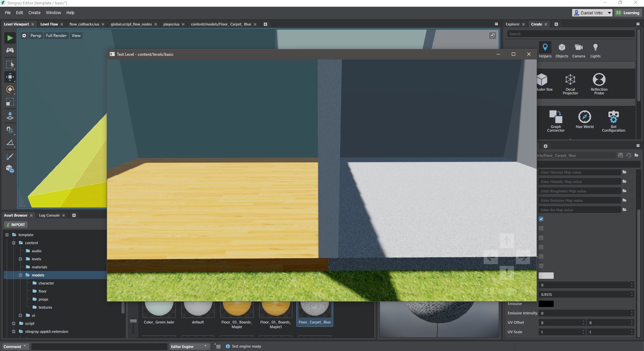Activate the Scale tool
This screenshot has width=644, height=351.
(10, 102)
